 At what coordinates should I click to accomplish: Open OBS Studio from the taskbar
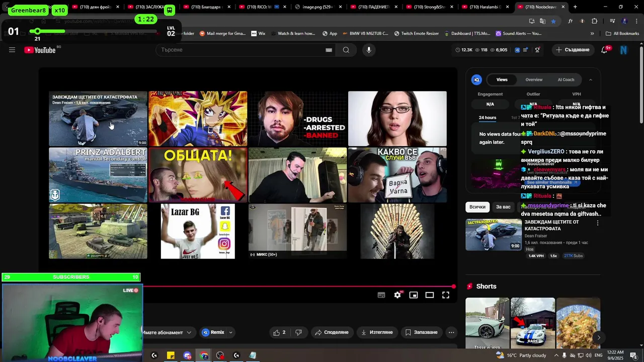click(x=220, y=355)
